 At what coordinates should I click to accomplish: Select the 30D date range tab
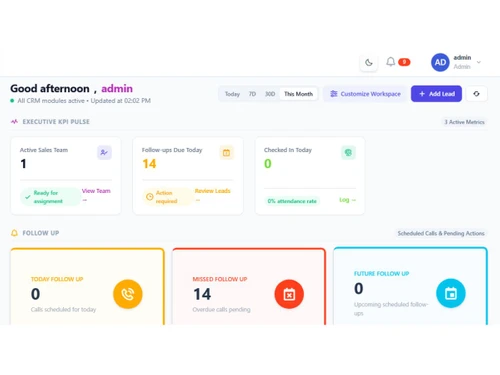click(270, 94)
